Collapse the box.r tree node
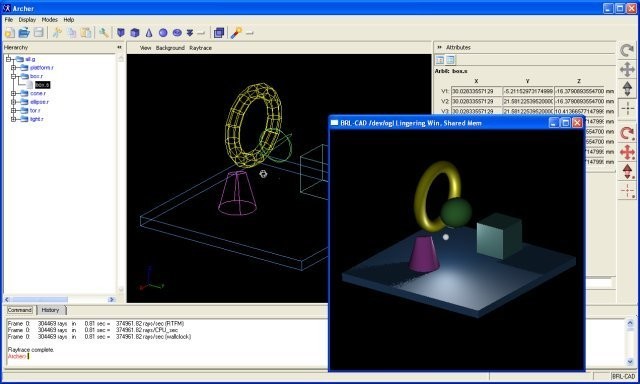 [x=13, y=76]
